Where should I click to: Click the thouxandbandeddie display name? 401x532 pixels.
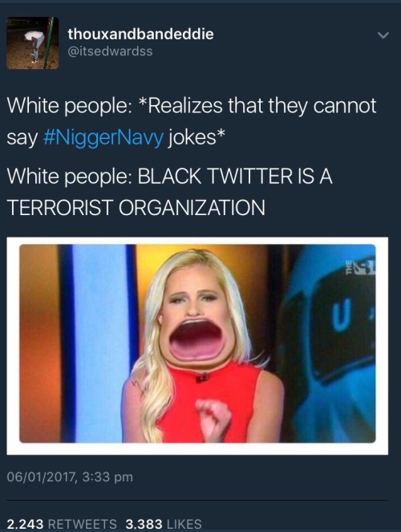140,34
